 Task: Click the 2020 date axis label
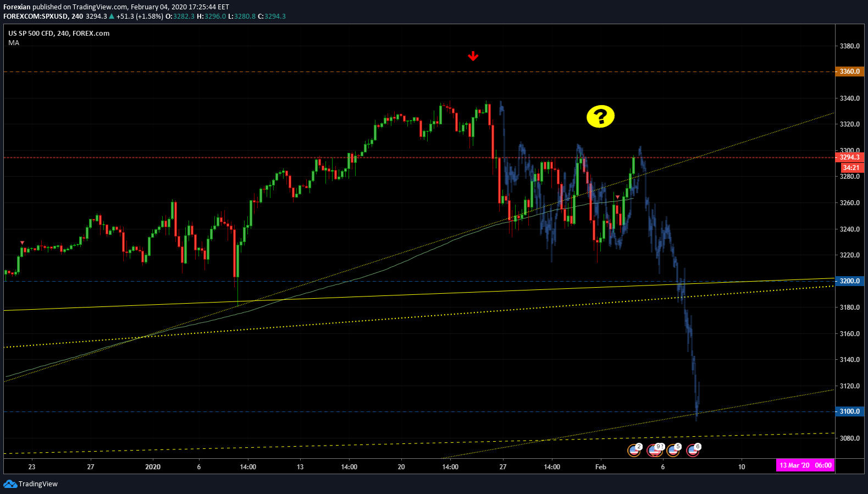coord(153,467)
